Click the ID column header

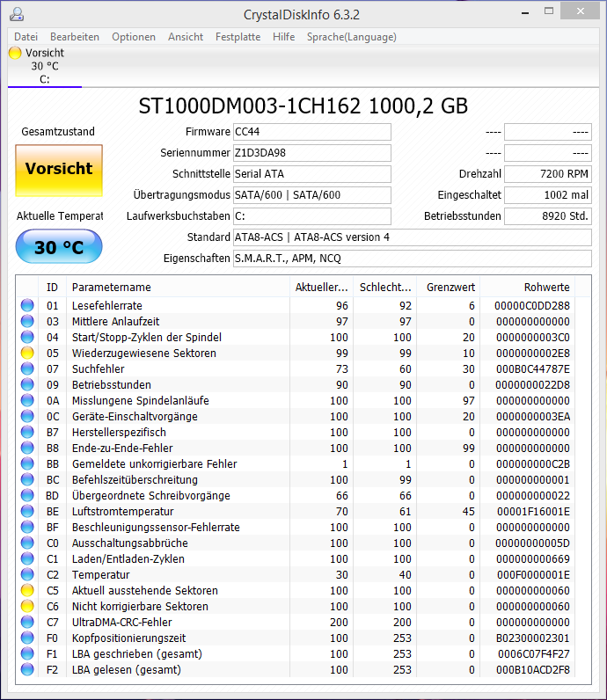click(x=52, y=287)
